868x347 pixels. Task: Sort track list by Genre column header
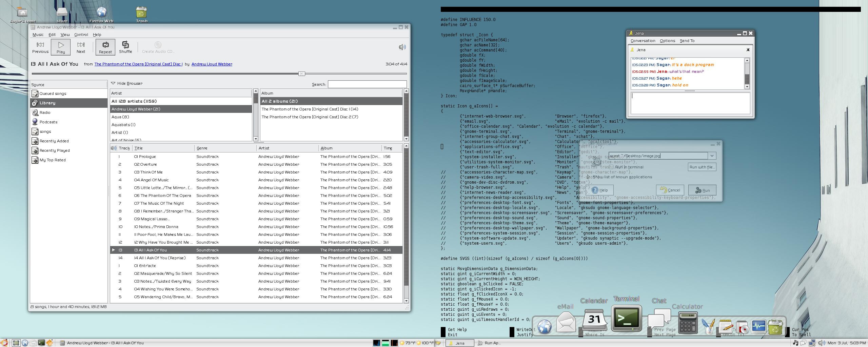coord(225,148)
